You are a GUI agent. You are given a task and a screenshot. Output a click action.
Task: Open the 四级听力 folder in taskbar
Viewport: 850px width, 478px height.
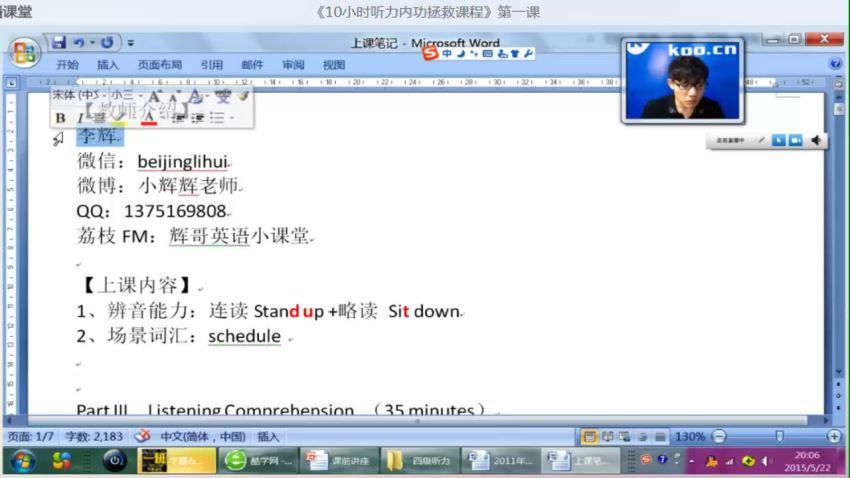coord(420,461)
